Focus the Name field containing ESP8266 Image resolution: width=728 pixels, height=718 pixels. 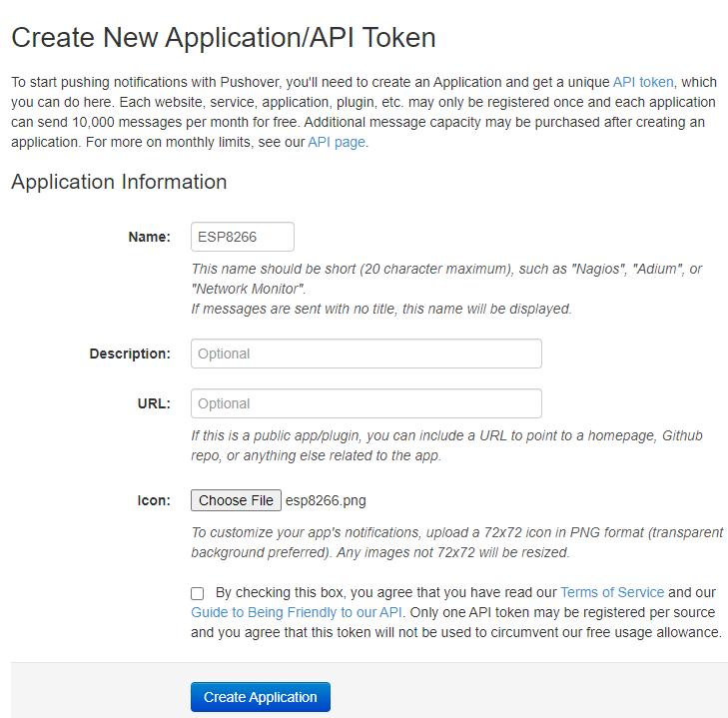pyautogui.click(x=242, y=237)
